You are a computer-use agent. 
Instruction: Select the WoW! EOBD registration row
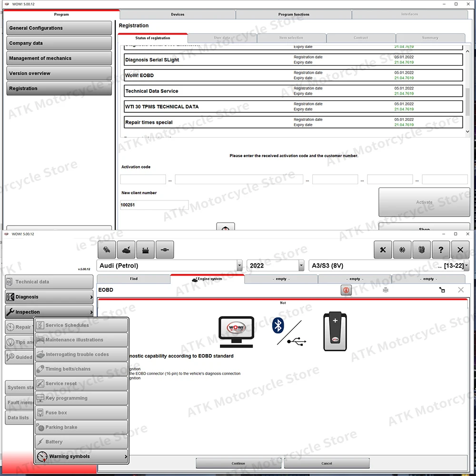[x=293, y=75]
